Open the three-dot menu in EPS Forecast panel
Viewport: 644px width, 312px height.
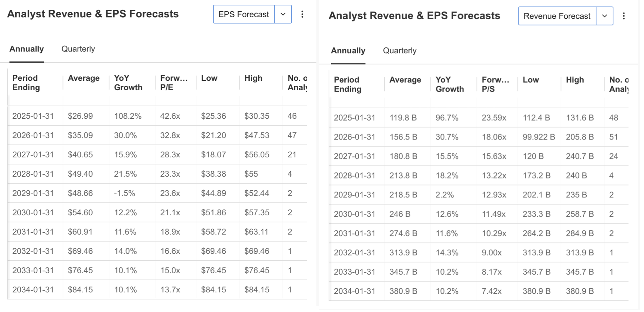click(x=302, y=14)
